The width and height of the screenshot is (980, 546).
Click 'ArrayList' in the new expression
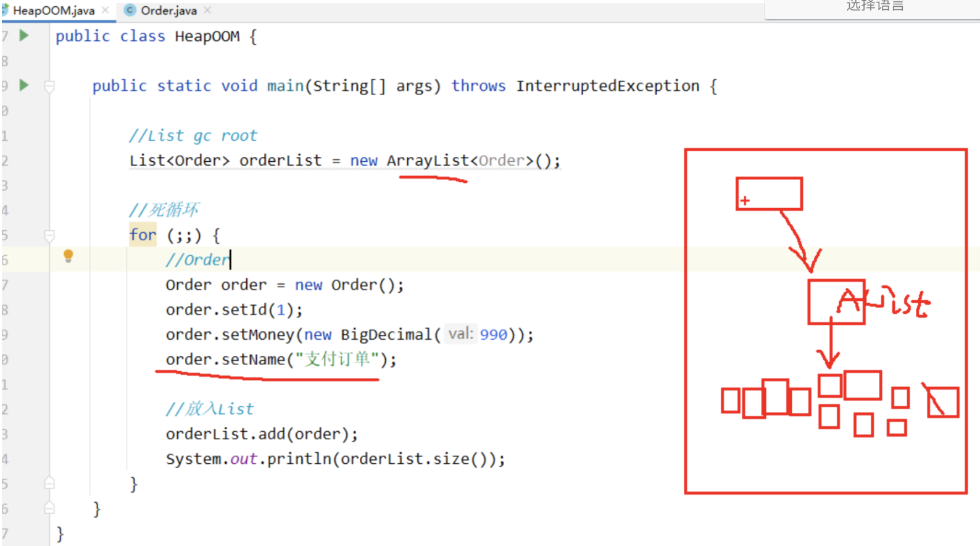[x=428, y=161]
